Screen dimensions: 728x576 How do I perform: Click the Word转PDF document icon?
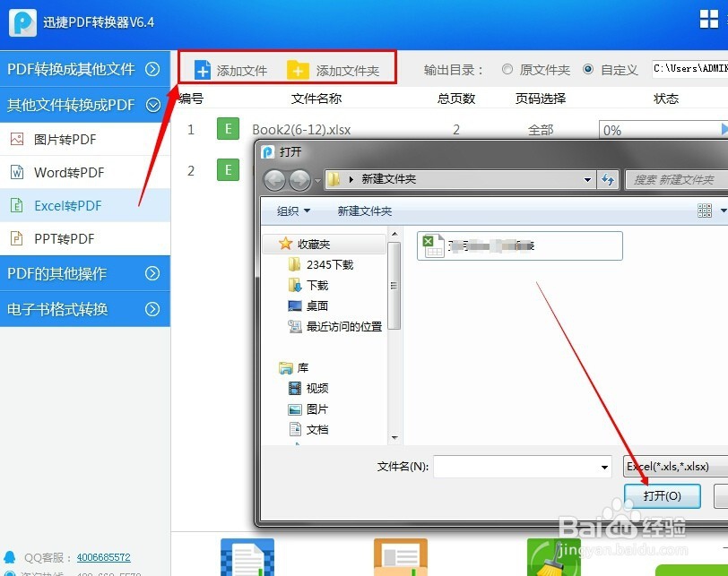pyautogui.click(x=17, y=173)
